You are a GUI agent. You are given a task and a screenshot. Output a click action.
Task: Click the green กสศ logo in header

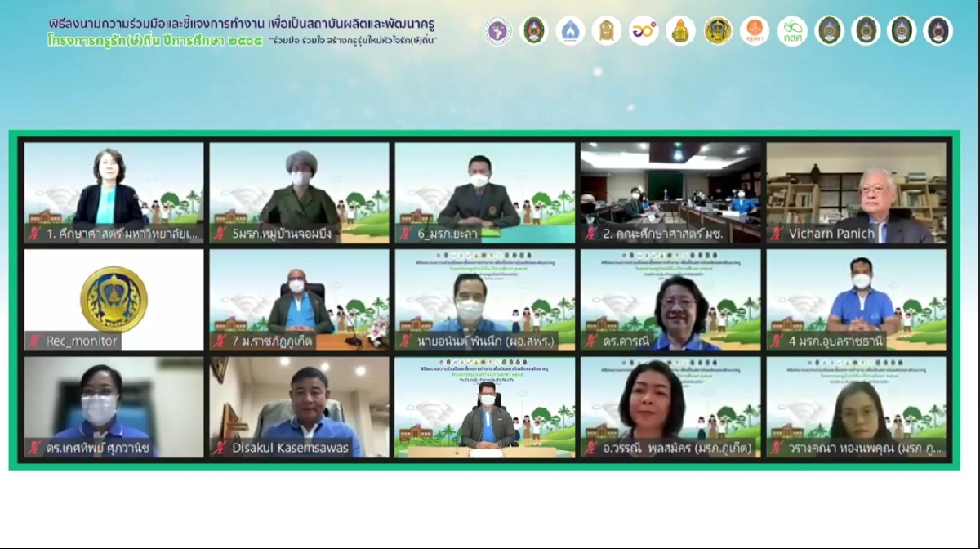[791, 31]
